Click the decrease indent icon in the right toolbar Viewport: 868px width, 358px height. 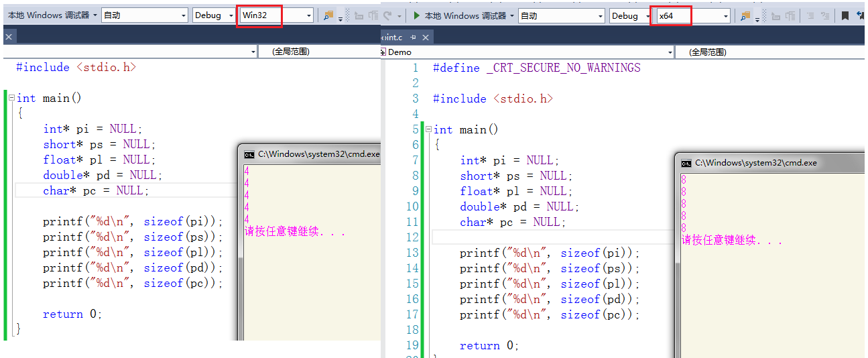pos(776,15)
